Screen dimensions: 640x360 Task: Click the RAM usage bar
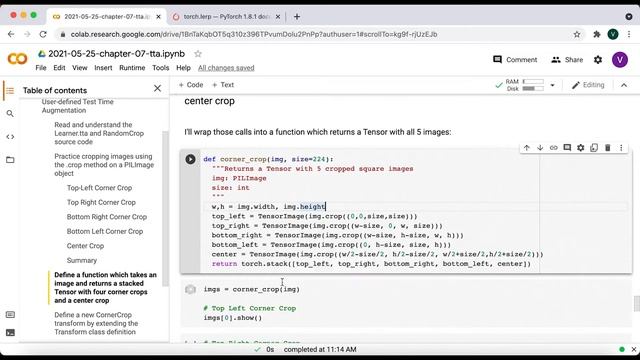[533, 82]
